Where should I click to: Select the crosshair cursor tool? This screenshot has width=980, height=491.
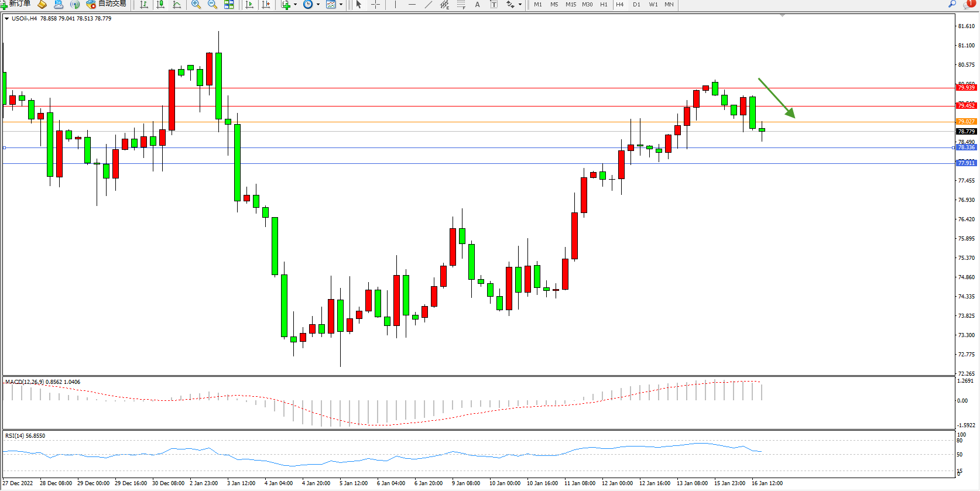376,4
